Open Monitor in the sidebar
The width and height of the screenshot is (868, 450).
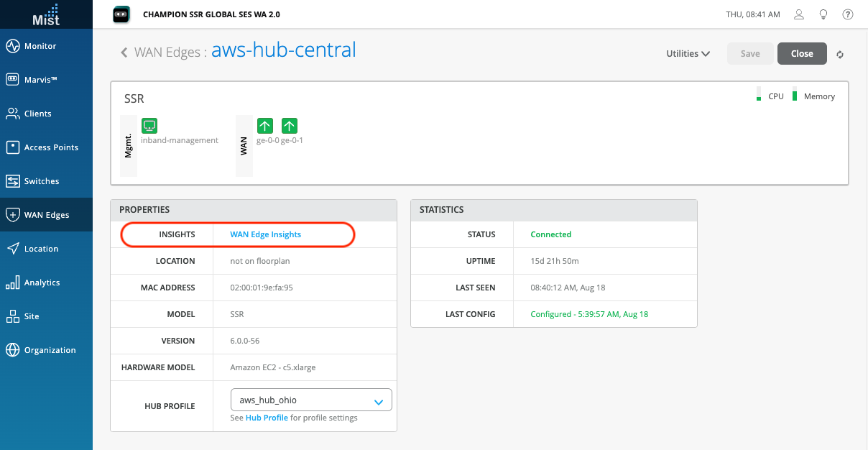(40, 46)
